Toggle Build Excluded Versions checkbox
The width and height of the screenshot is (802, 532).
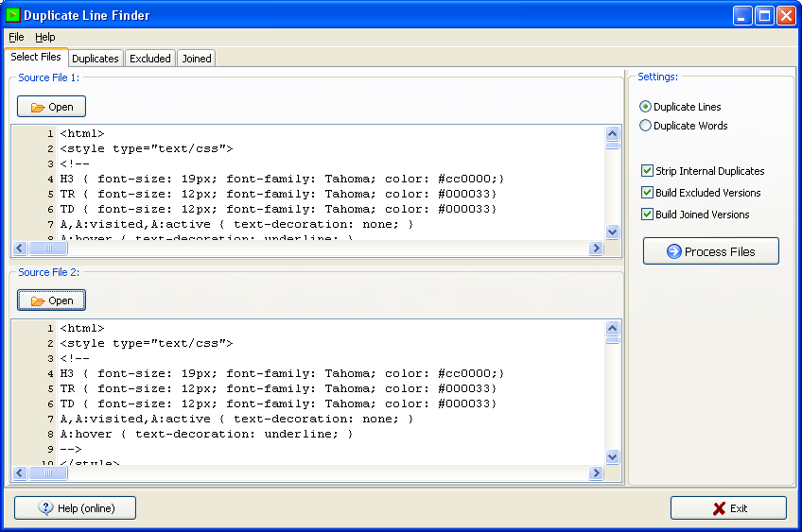pyautogui.click(x=701, y=193)
